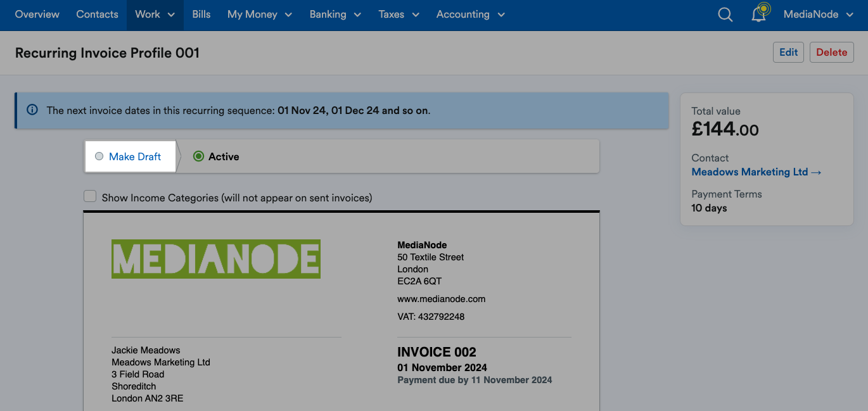This screenshot has width=868, height=411.
Task: Switch to the Overview page
Action: point(37,14)
